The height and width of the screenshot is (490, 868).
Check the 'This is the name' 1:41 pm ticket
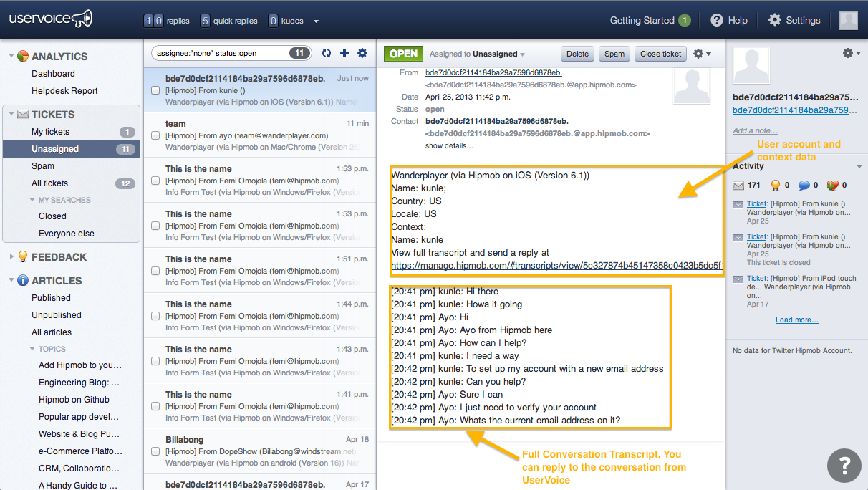tap(155, 406)
